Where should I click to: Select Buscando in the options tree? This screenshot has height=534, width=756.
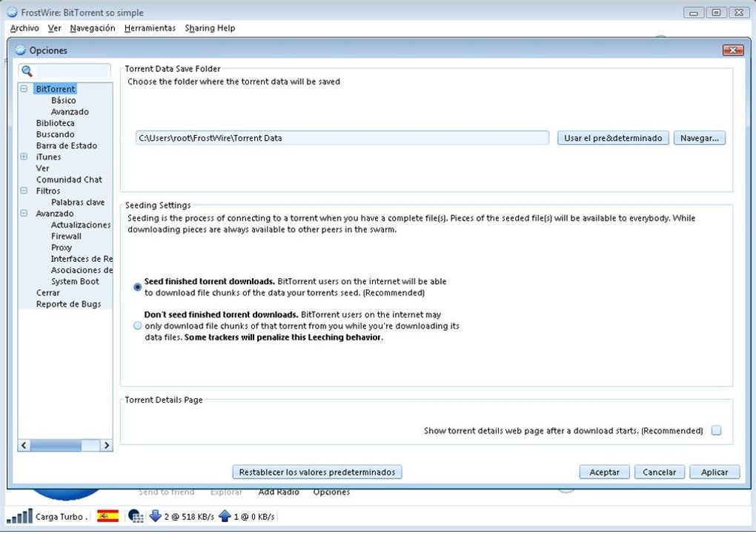click(x=55, y=134)
